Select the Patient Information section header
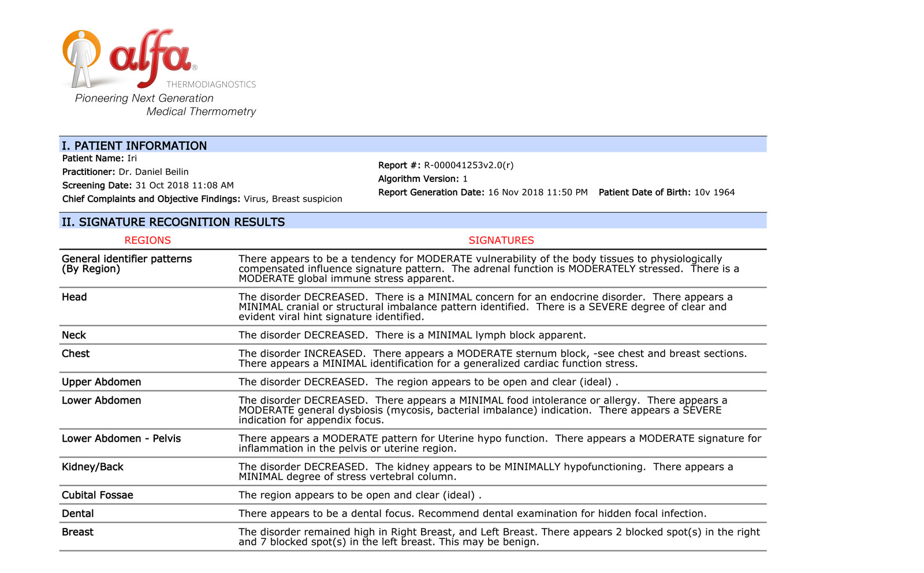 pos(134,146)
